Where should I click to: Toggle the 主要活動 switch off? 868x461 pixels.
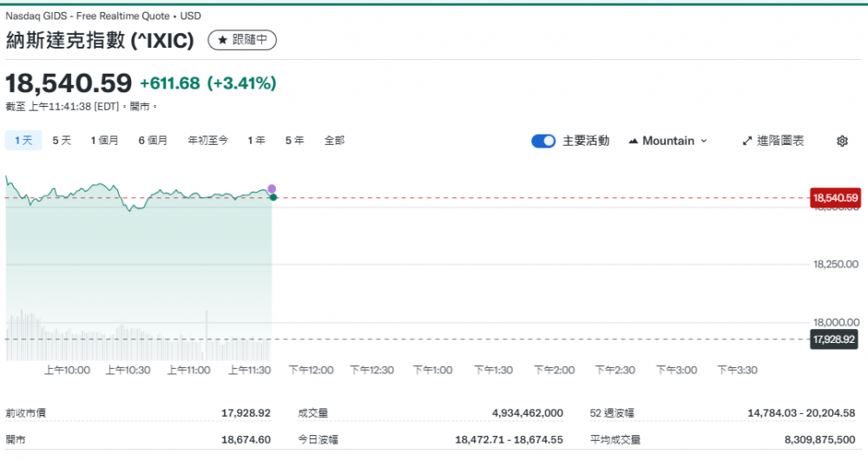click(543, 141)
